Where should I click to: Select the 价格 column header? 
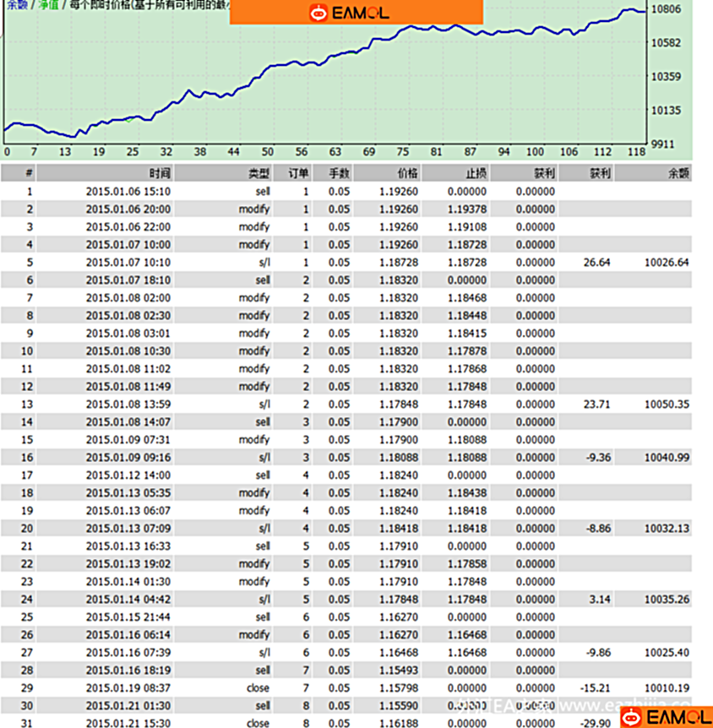[407, 173]
